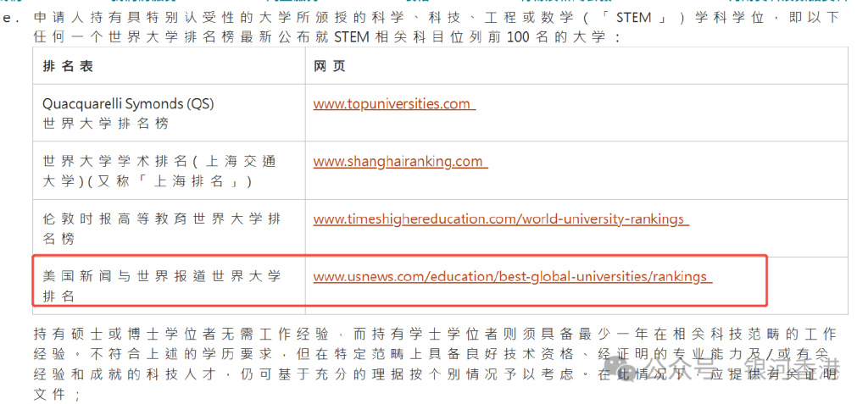Open the www.shanghairanking.com link
This screenshot has height=404, width=868.
pos(399,162)
